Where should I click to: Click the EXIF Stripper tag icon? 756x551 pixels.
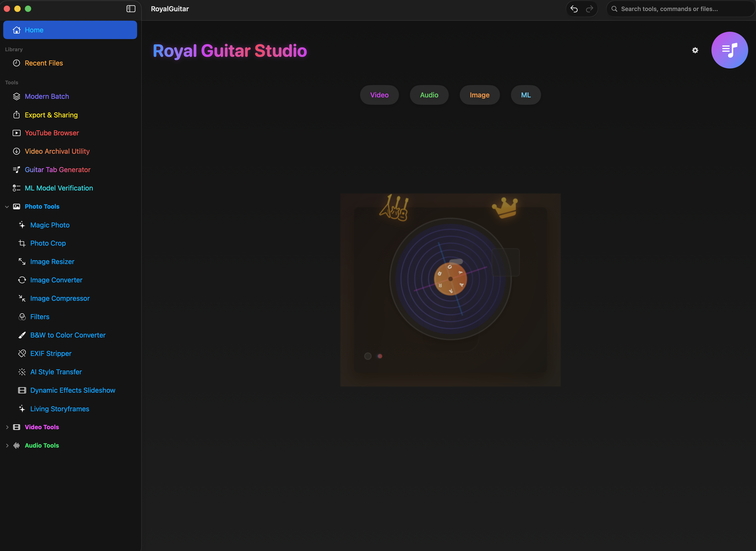(x=22, y=353)
